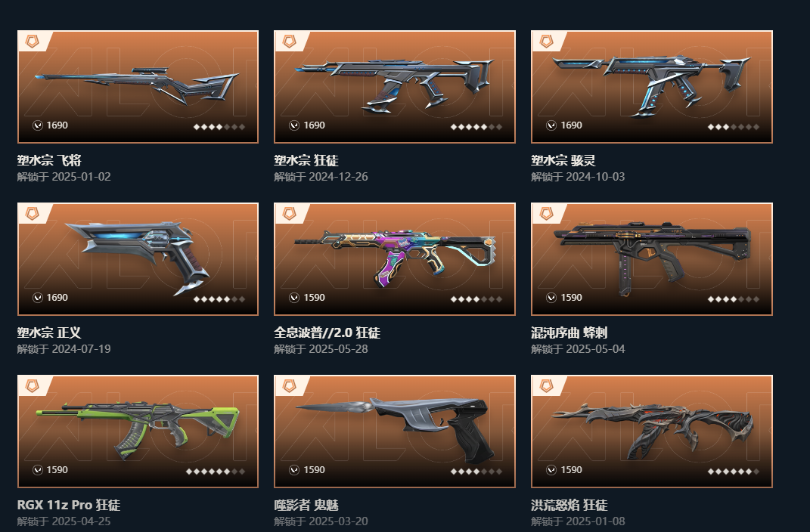This screenshot has width=810, height=532.
Task: Click tier badge icon on 洪荒怒焰 狂徒 card
Action: [547, 386]
